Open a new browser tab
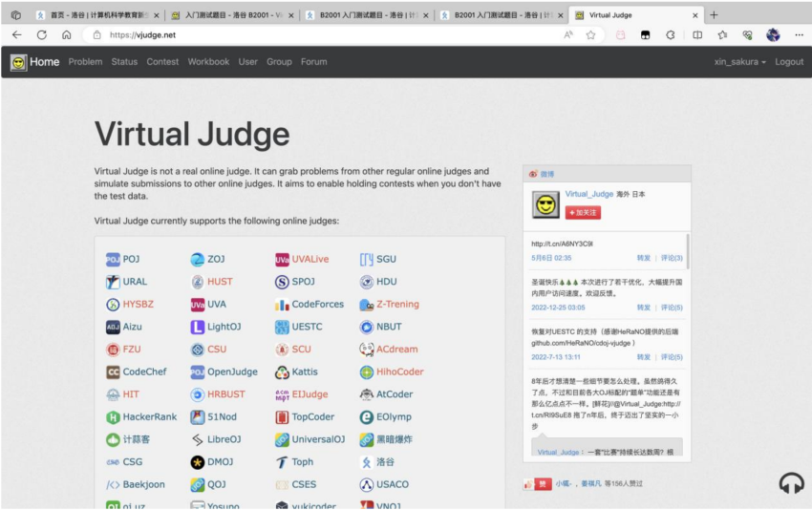The height and width of the screenshot is (510, 812). [714, 15]
